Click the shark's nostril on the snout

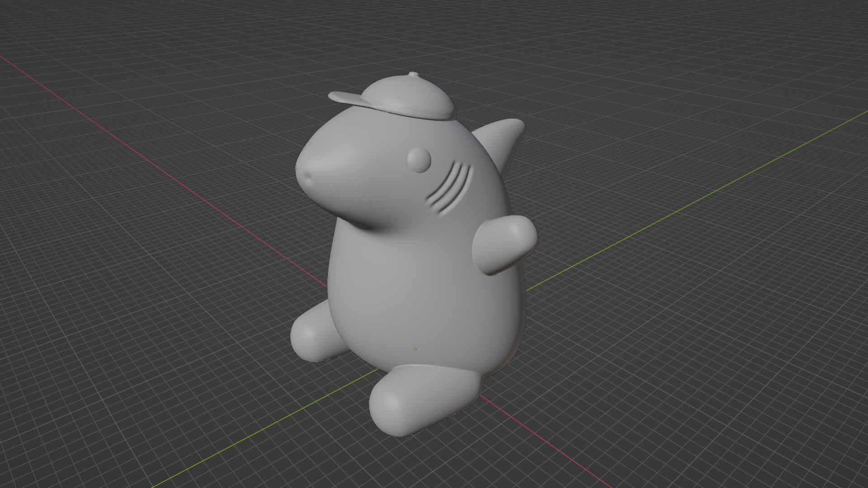coord(309,177)
